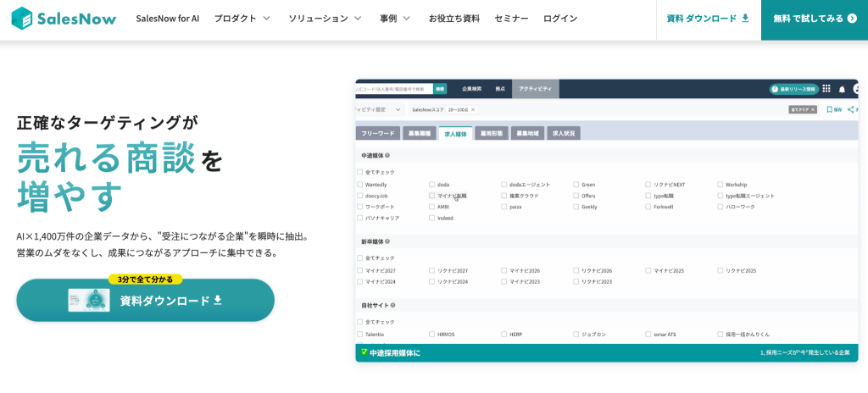The image size is (868, 393).
Task: Enable the AMBI checkbox
Action: point(431,207)
